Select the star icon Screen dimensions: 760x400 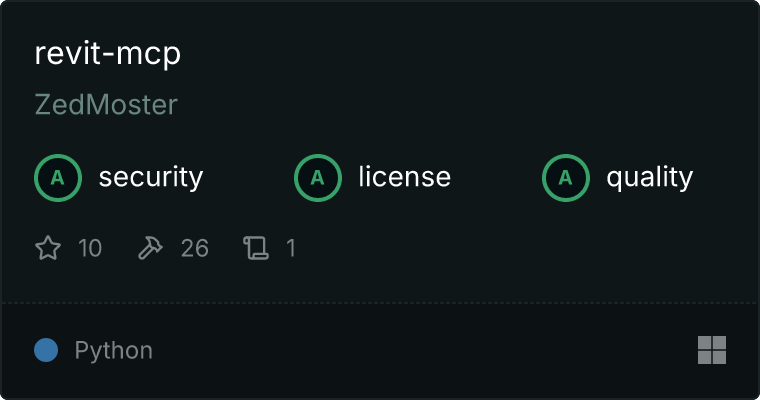click(48, 248)
